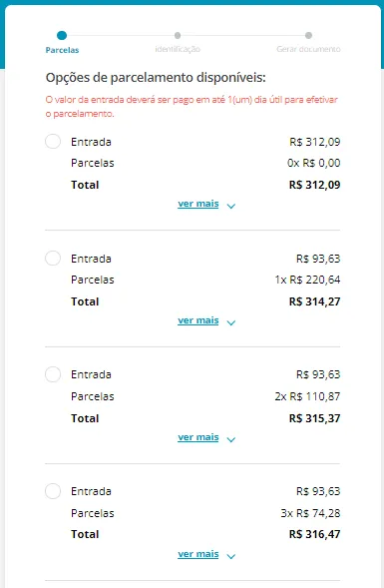Image resolution: width=384 pixels, height=588 pixels.
Task: Select the 3x R$ 74,28 installment plan
Action: point(53,491)
